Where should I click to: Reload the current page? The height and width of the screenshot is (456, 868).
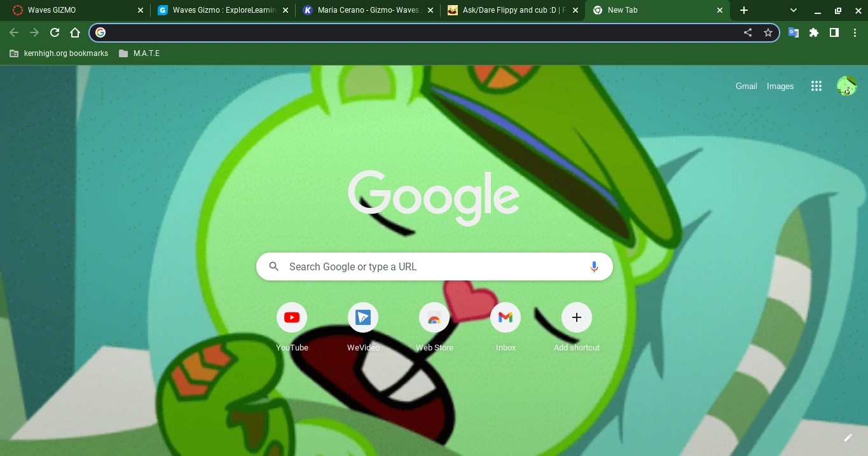[x=55, y=32]
